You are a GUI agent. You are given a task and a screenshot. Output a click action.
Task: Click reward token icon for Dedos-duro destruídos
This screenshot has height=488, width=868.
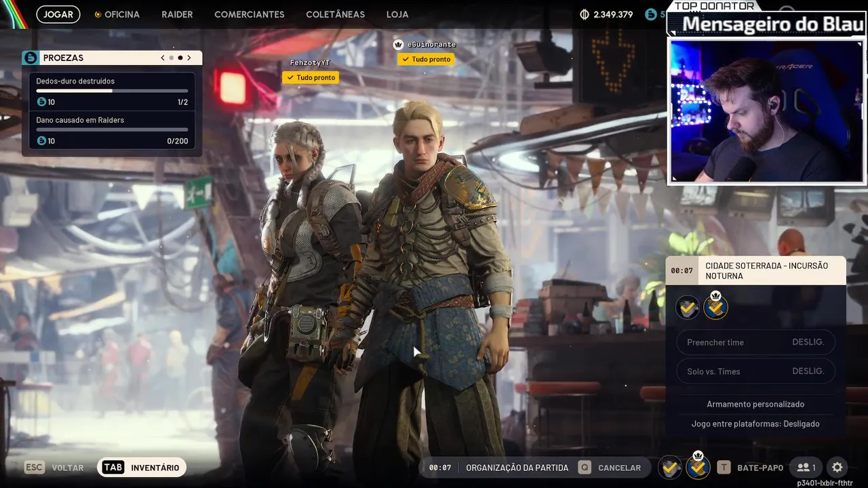[x=41, y=102]
